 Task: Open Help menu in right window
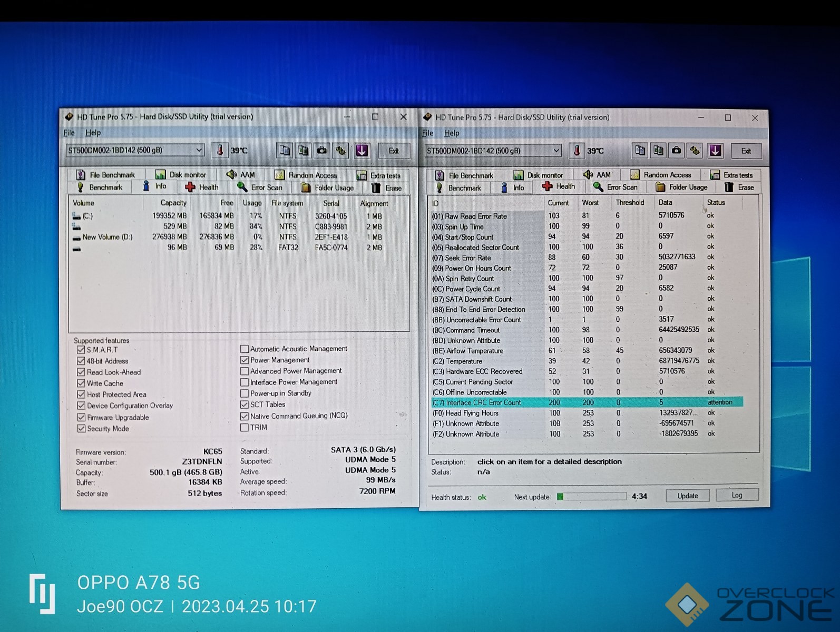(x=451, y=133)
